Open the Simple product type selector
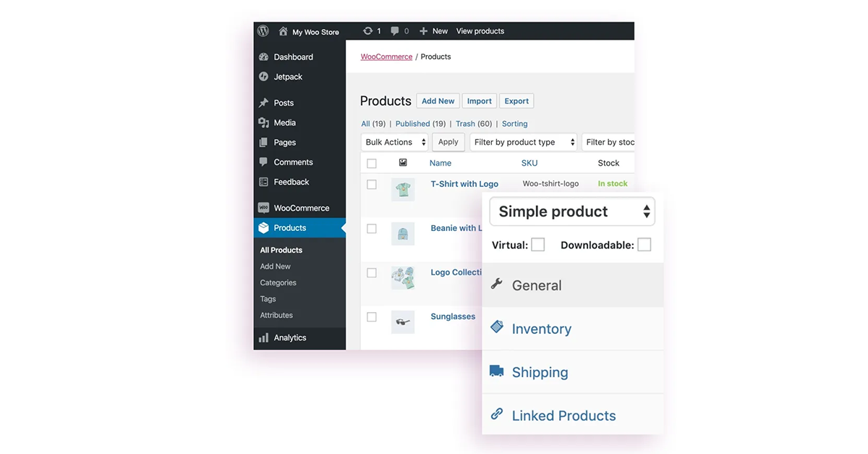This screenshot has height=454, width=868. (x=571, y=211)
